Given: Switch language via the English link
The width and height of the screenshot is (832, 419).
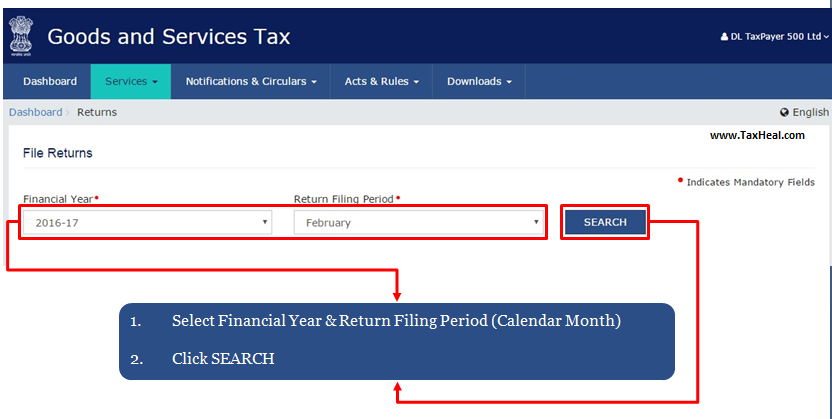Looking at the screenshot, I should point(810,113).
